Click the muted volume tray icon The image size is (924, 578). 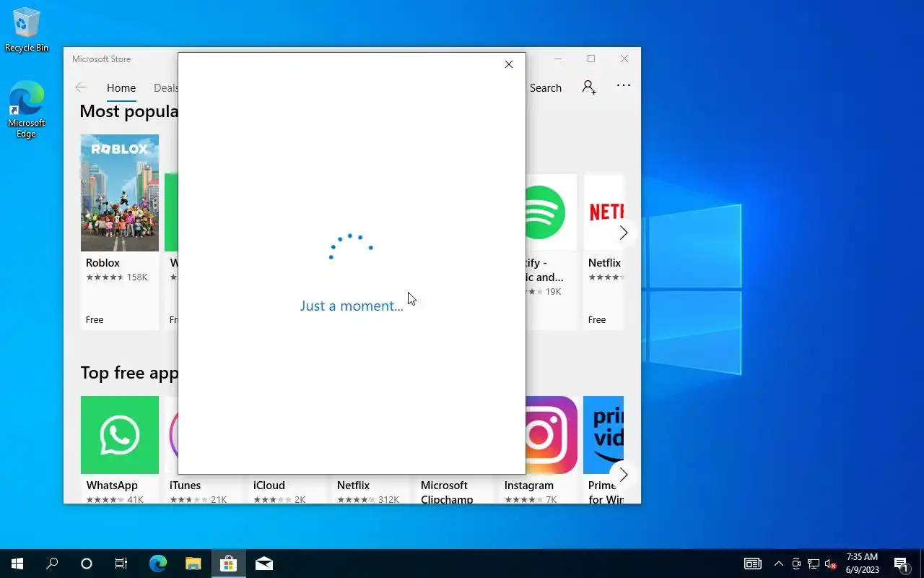[831, 564]
